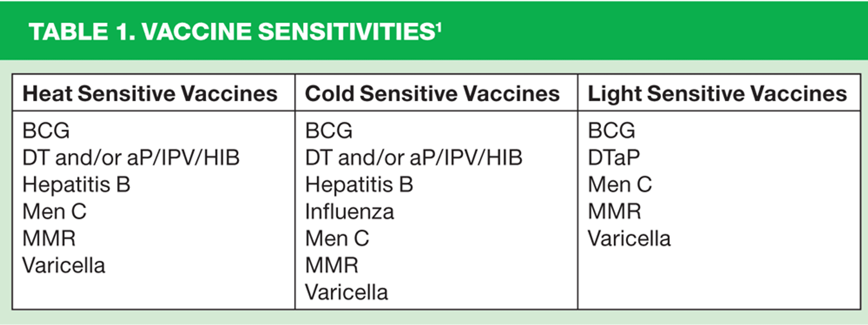Image resolution: width=868 pixels, height=325 pixels.
Task: Click DT and/or aP/IPV/HIB under Cold Sensitive
Action: pyautogui.click(x=414, y=158)
